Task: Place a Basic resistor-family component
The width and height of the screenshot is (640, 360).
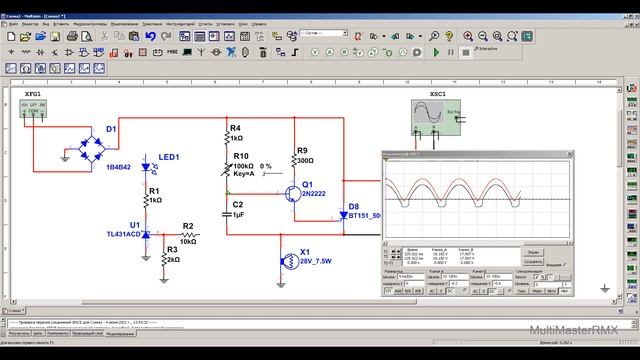Action: 26,52
